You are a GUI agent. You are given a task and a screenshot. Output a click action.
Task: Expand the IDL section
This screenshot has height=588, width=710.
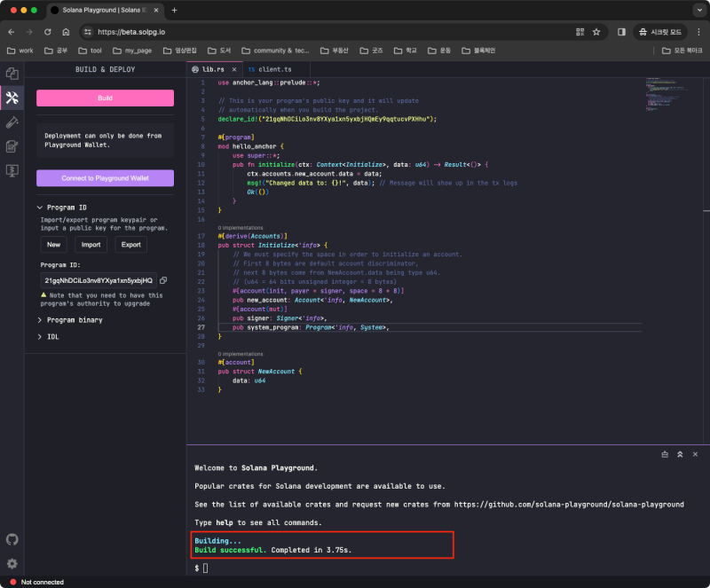(49, 337)
